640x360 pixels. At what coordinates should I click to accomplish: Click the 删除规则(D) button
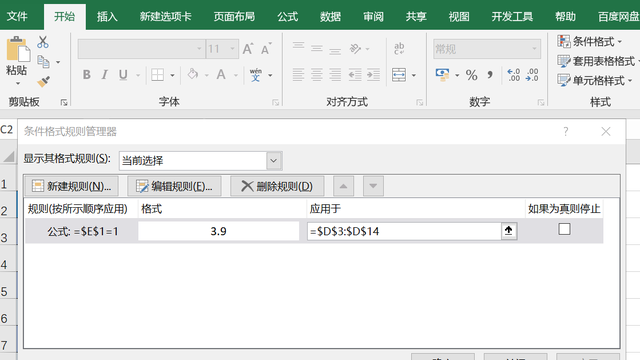pos(277,186)
